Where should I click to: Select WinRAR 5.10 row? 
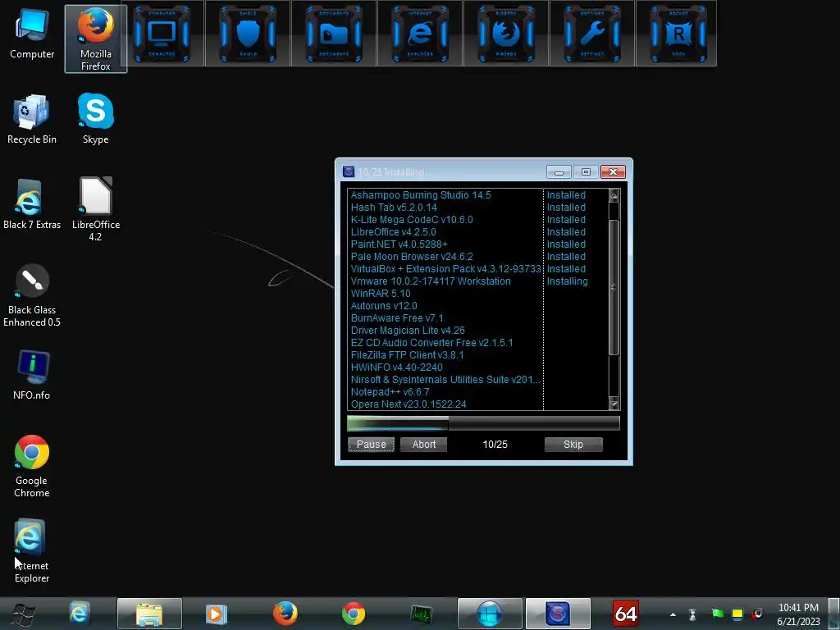(x=381, y=294)
